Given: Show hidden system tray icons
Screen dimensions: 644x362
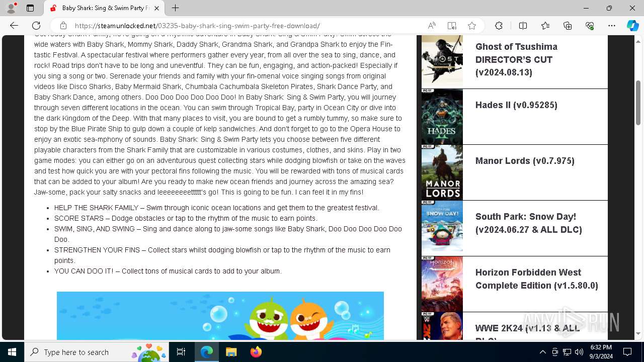Looking at the screenshot, I should click(542, 352).
